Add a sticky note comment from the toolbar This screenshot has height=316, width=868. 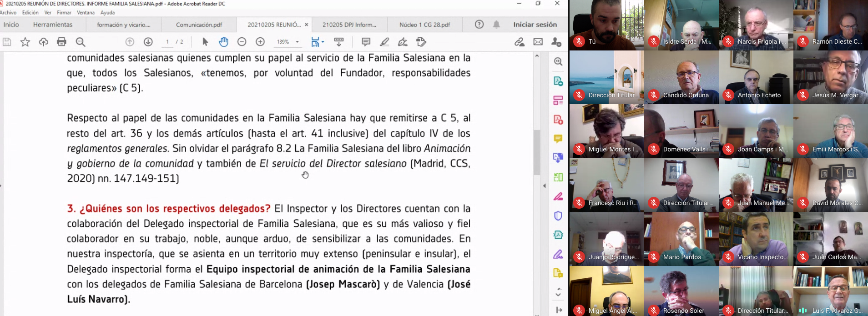366,42
